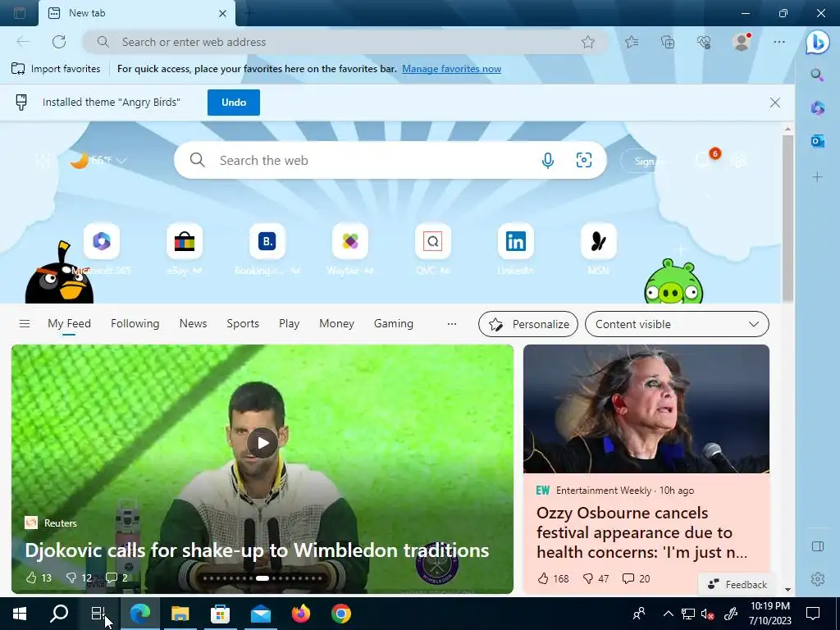The height and width of the screenshot is (630, 840).
Task: Start visual search camera icon
Action: point(583,160)
